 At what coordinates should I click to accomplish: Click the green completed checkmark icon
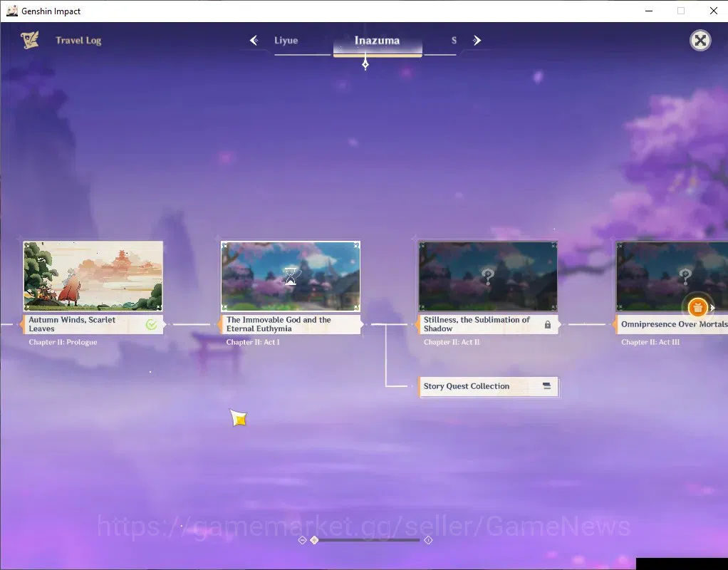pyautogui.click(x=151, y=324)
